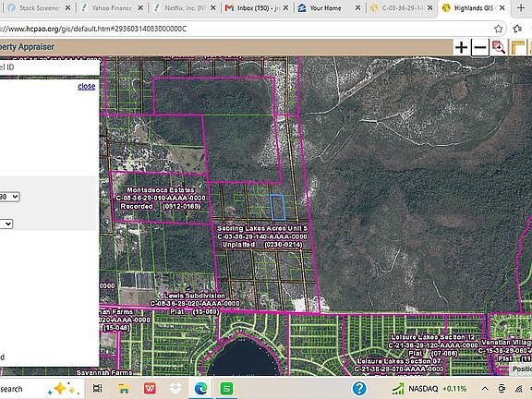Click the zoom out minus tool
The image size is (532, 399).
click(479, 47)
